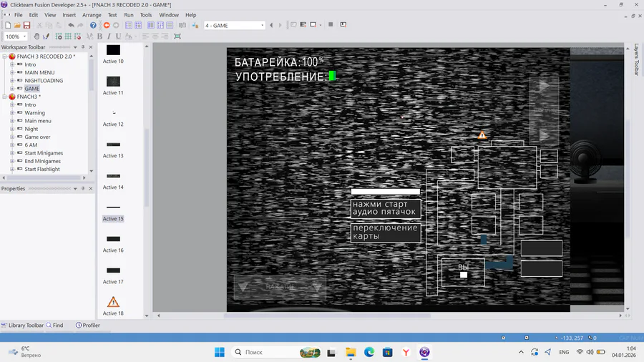Select the Warning frame in workspace
This screenshot has width=644, height=362.
pyautogui.click(x=34, y=113)
